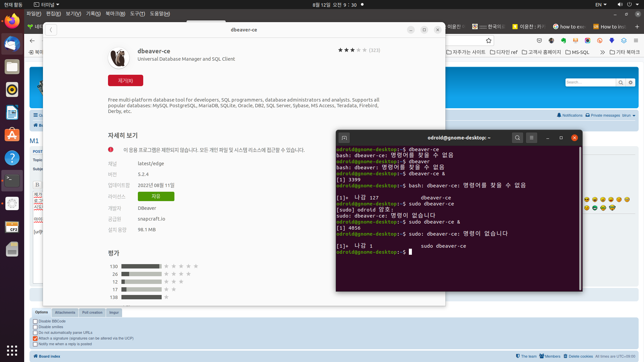Open Private messages link
644x362 pixels.
pos(603,115)
